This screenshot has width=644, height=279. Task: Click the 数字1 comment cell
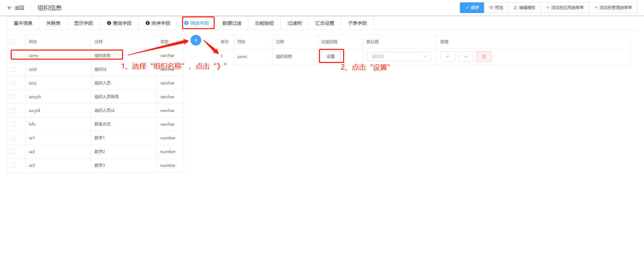(x=124, y=138)
